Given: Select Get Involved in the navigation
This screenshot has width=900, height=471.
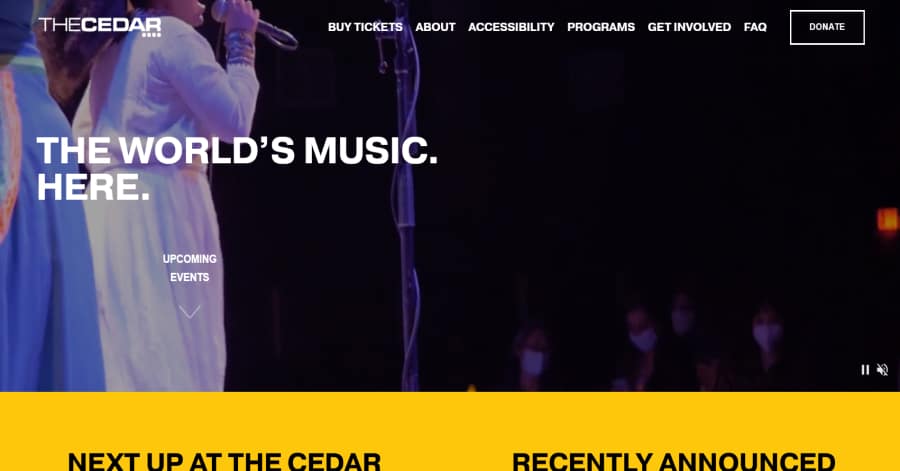Looking at the screenshot, I should pyautogui.click(x=689, y=27).
